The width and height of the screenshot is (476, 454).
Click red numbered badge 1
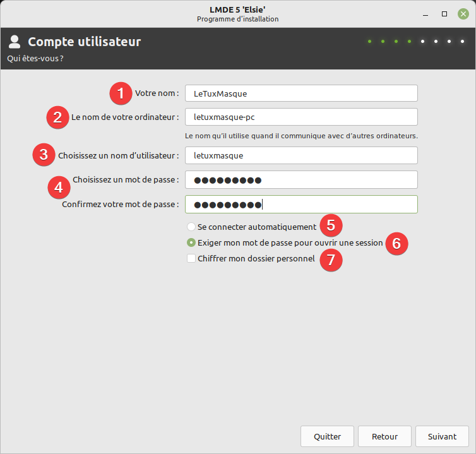click(x=121, y=93)
